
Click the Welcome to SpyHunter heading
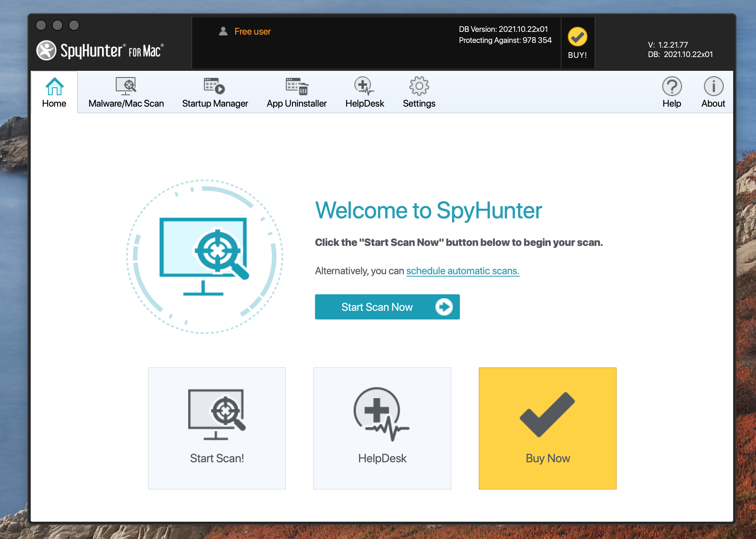click(428, 210)
